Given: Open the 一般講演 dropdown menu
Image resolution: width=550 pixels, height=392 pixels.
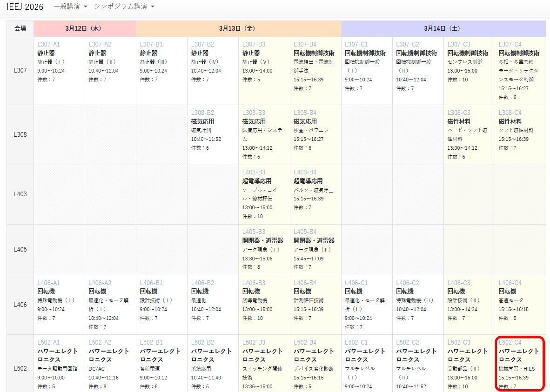Looking at the screenshot, I should pos(70,7).
